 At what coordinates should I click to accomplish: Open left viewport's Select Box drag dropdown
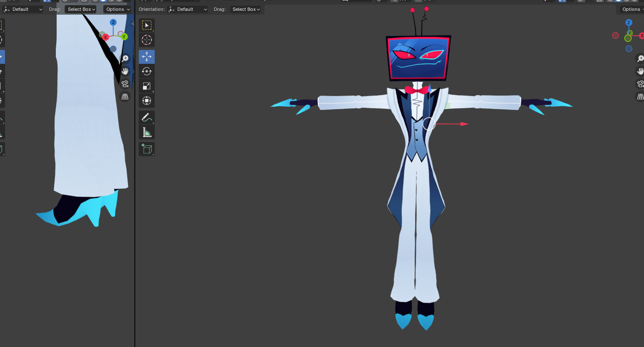[x=81, y=9]
